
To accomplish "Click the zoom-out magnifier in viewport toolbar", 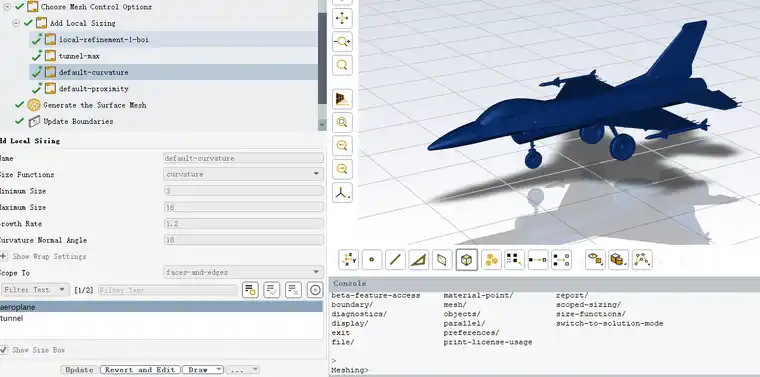I will [342, 145].
